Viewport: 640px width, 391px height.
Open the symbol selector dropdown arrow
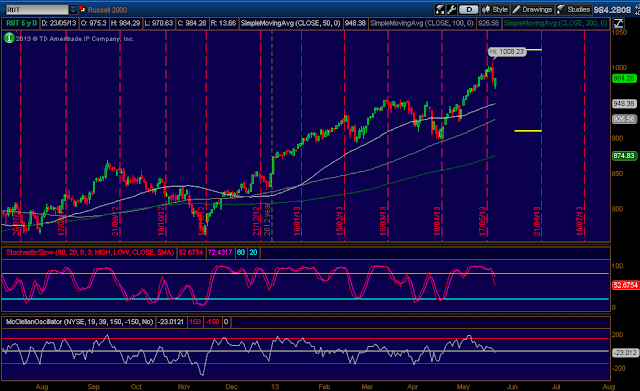tap(73, 9)
